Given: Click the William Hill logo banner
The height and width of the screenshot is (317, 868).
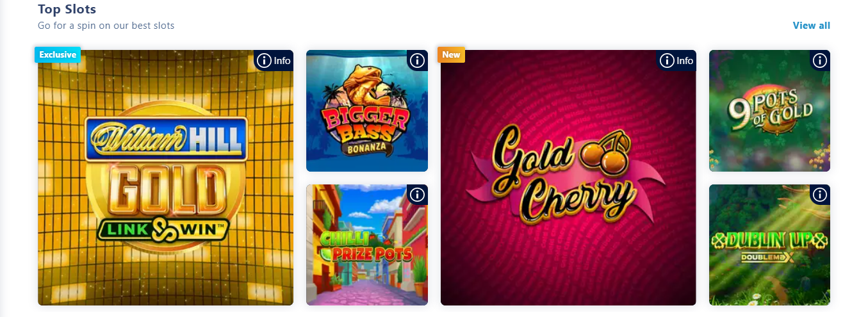Looking at the screenshot, I should click(x=166, y=136).
